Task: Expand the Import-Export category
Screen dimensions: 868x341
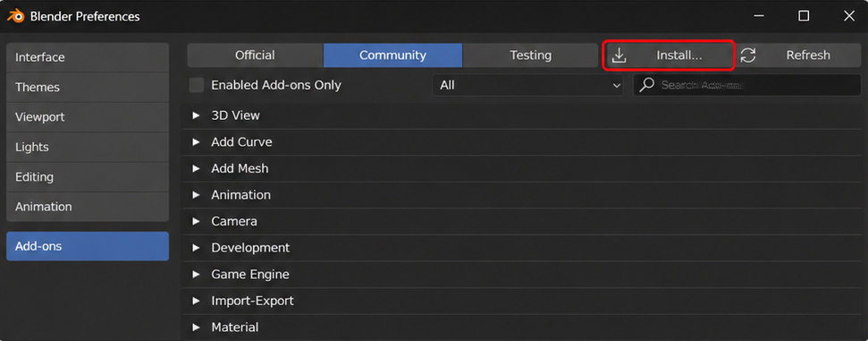Action: point(196,301)
